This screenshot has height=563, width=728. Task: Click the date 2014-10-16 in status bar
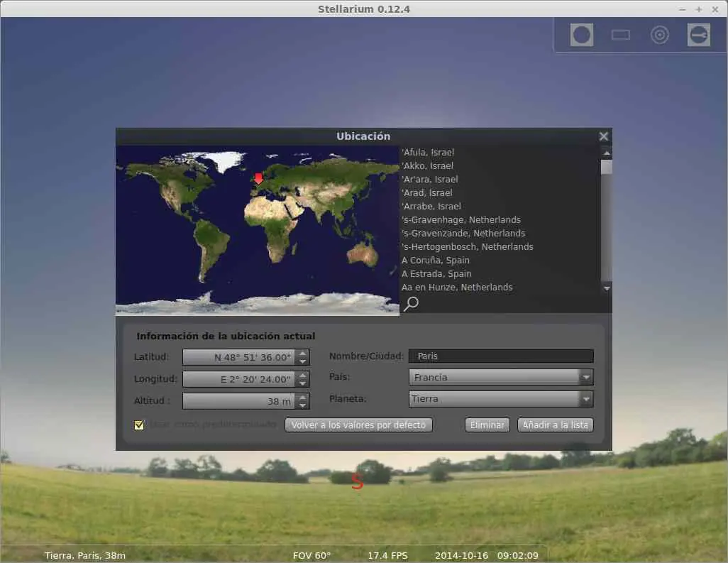(461, 556)
